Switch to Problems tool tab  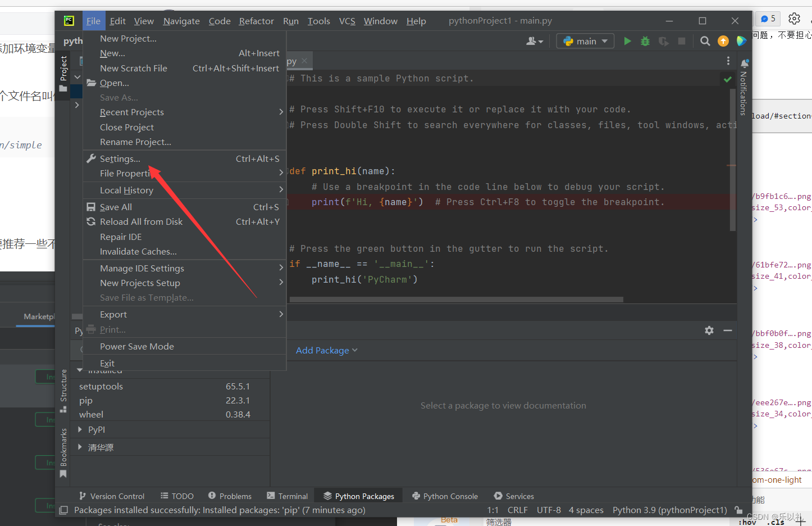pyautogui.click(x=230, y=496)
